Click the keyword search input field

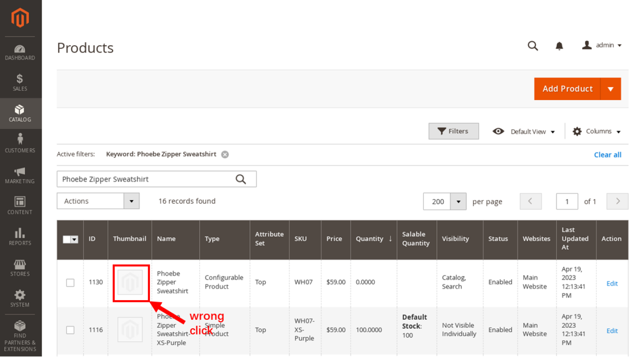click(146, 179)
